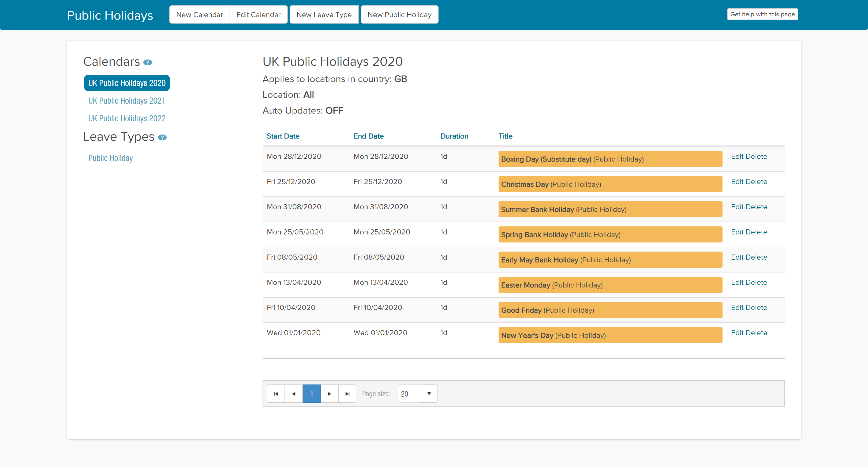
Task: Sort by End Date column
Action: (x=369, y=136)
